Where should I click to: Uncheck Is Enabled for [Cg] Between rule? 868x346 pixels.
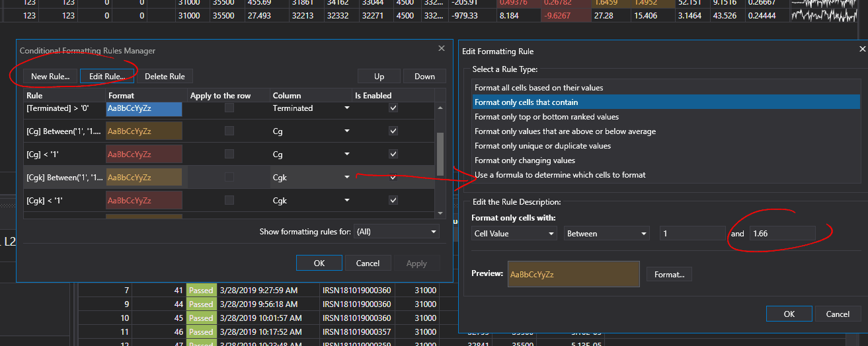click(x=393, y=131)
